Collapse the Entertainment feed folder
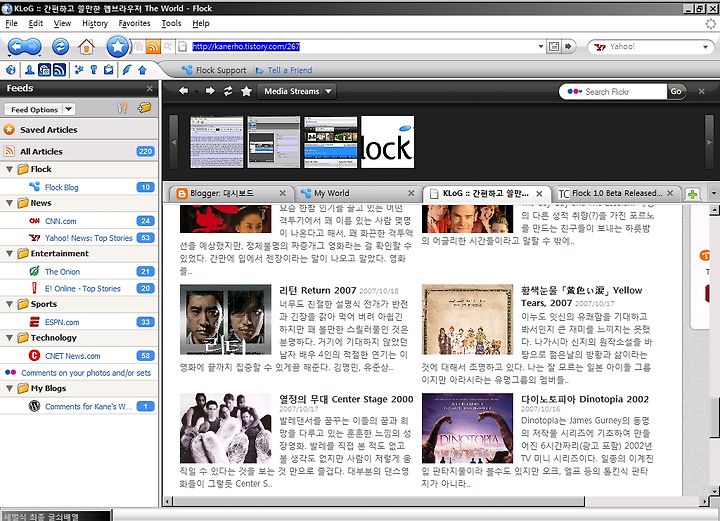Image resolution: width=720 pixels, height=521 pixels. click(9, 253)
